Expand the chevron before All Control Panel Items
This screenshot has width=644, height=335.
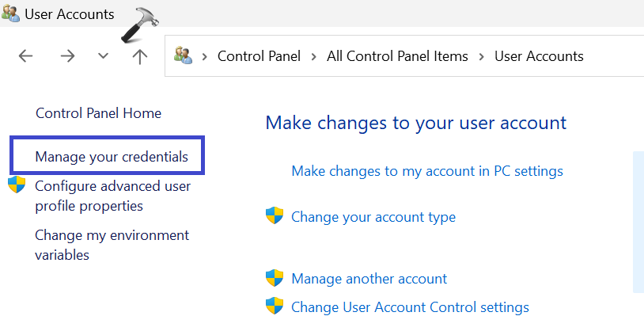(314, 56)
